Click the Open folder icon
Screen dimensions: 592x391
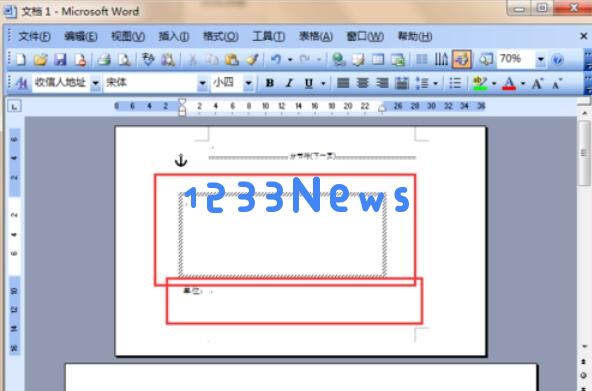coord(40,60)
